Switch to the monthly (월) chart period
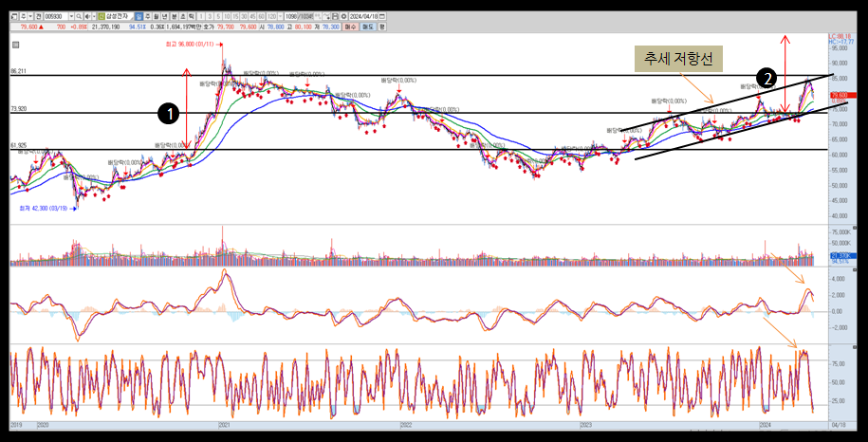868x442 pixels. tap(157, 16)
